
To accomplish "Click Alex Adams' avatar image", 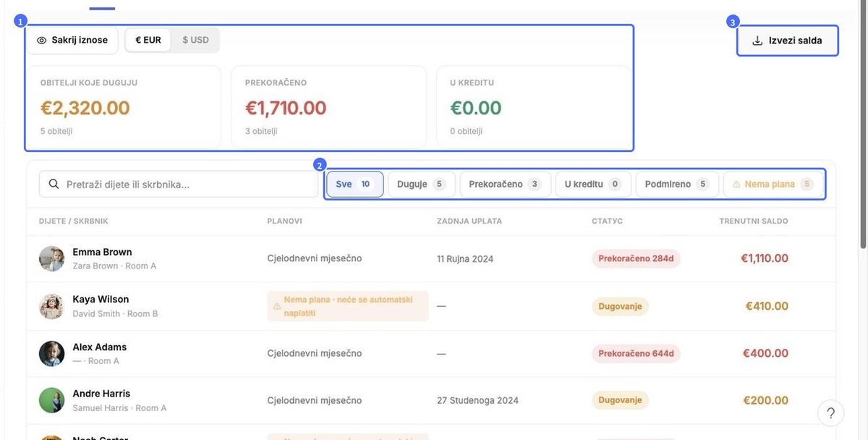I will point(52,353).
